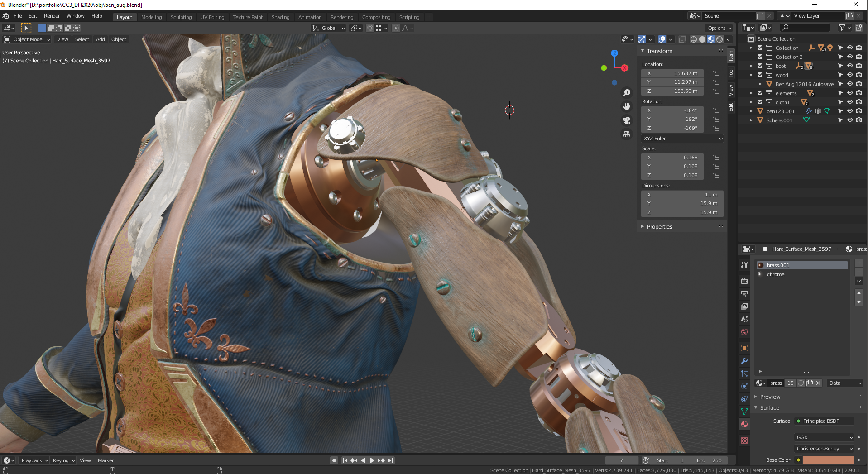Switch to the Shading workspace tab
Image resolution: width=868 pixels, height=474 pixels.
[x=280, y=17]
